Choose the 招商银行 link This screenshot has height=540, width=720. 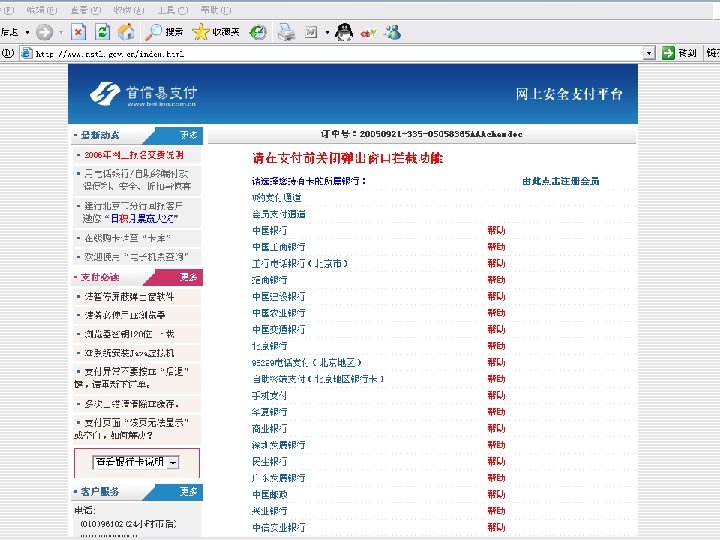270,280
